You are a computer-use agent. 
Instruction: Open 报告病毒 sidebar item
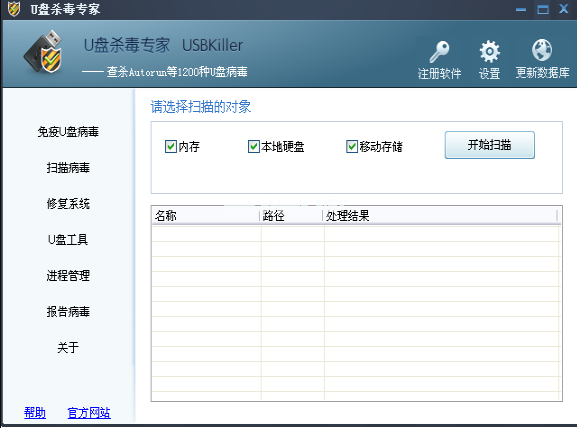tap(68, 311)
